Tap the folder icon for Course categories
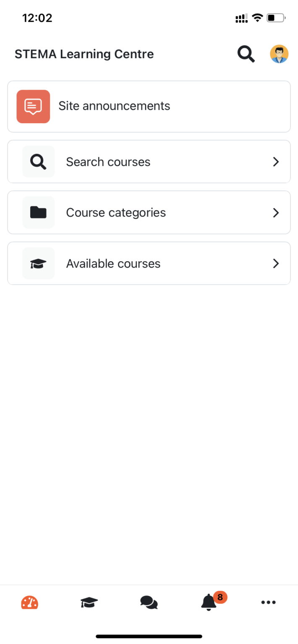298x644 pixels. click(x=39, y=213)
